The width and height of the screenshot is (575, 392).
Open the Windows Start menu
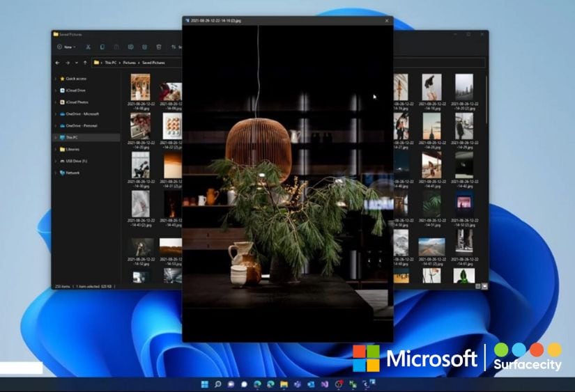[205, 384]
